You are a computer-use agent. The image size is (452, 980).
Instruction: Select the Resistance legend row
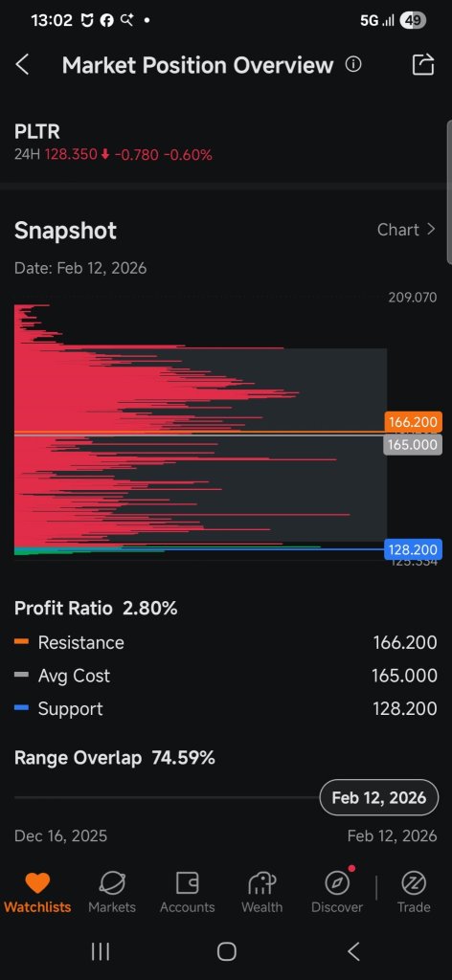[x=226, y=642]
